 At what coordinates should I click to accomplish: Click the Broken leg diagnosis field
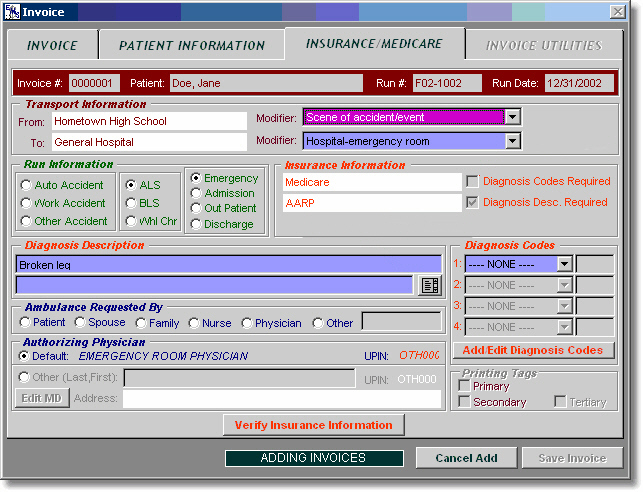[228, 265]
